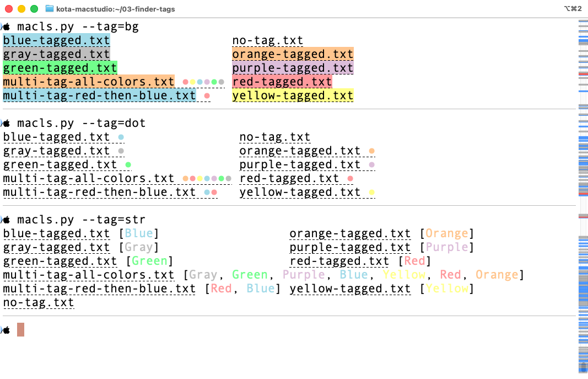Screen dimensions: 588x379
Task: Click 'multi-tag-all-colors.txt' in the dot listing
Action: [89, 179]
